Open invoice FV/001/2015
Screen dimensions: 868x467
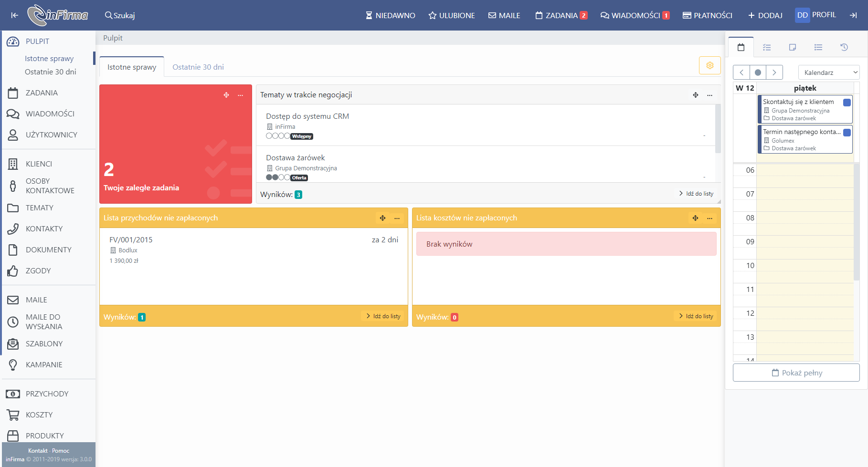pos(131,240)
